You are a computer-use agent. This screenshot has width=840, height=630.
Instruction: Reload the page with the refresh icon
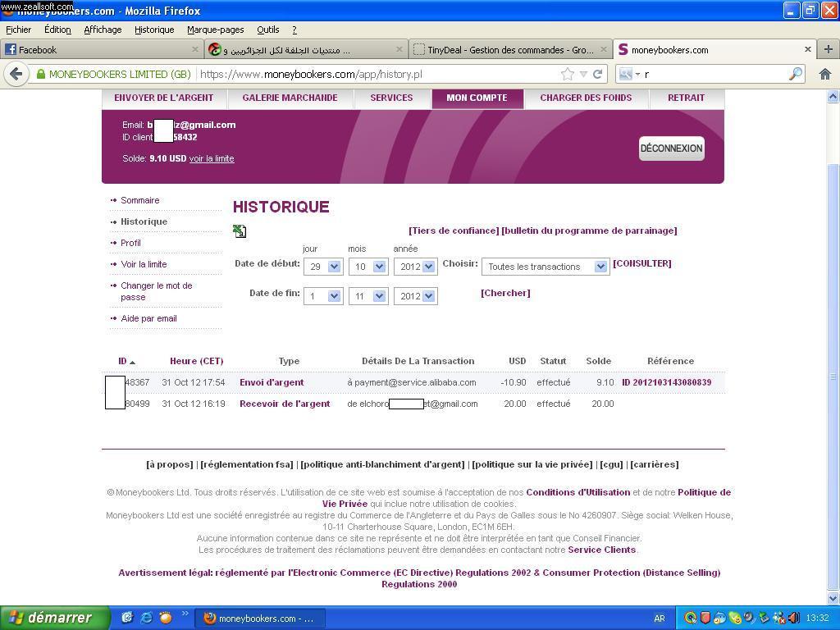(x=598, y=74)
